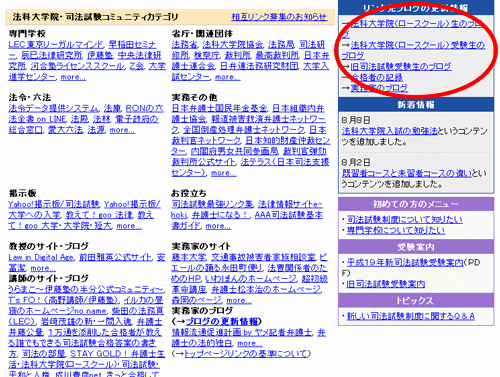Screen dimensions: 500x377
Task: Click the 法庫 link
Action: point(112,109)
